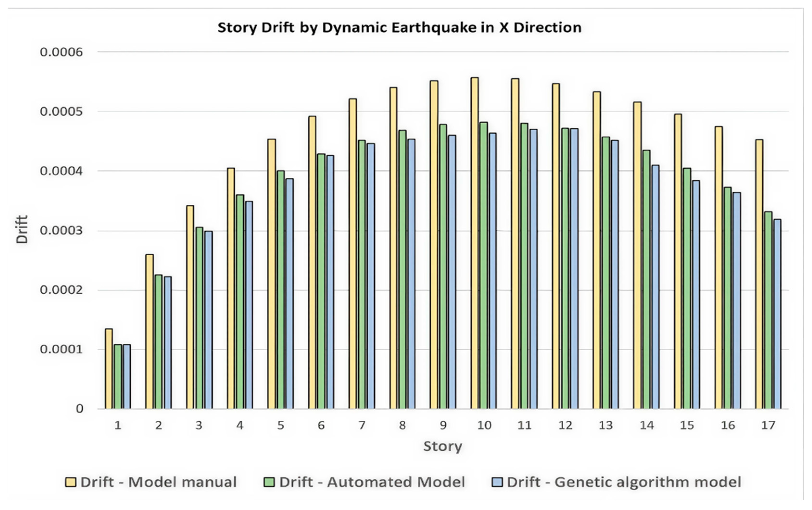Click the blue Genetic algorithm legend swatch
812x510 pixels.
point(497,482)
